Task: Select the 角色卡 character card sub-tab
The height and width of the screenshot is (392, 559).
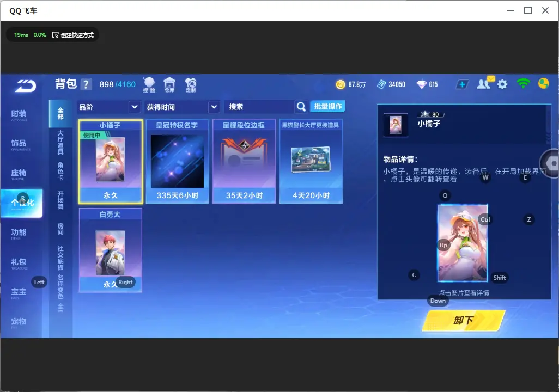Action: [x=60, y=171]
